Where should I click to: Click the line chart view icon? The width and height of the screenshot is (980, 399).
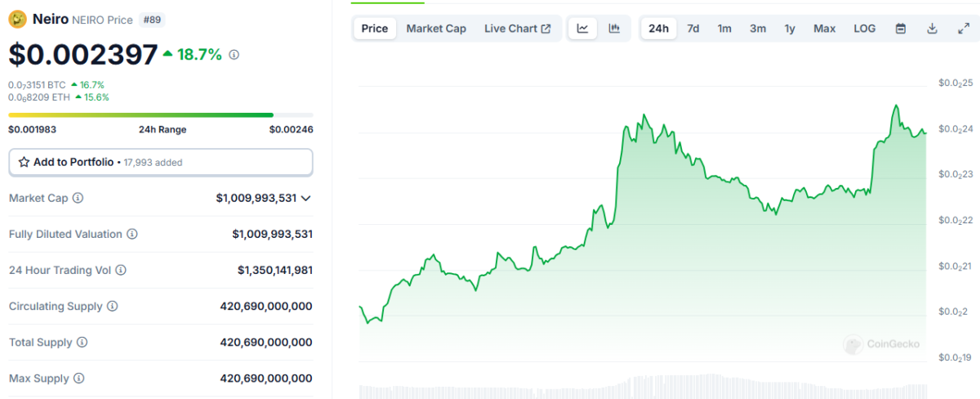(x=582, y=29)
